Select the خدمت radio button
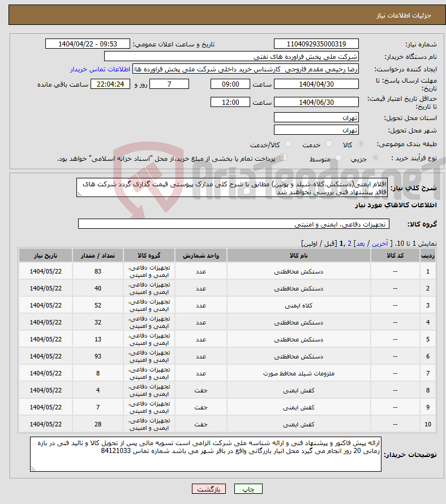 [x=329, y=144]
